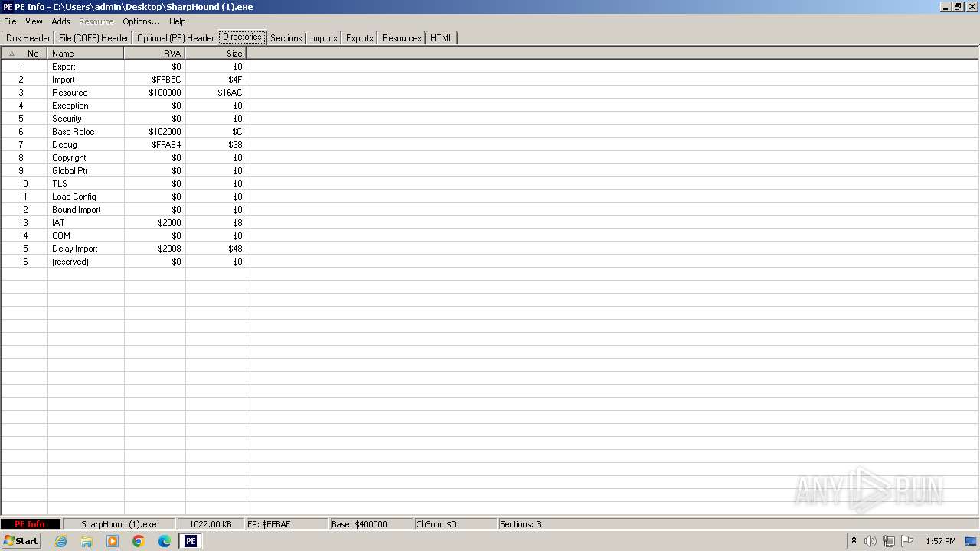Select the Exception directory row
Screen dimensions: 980x551
point(123,106)
